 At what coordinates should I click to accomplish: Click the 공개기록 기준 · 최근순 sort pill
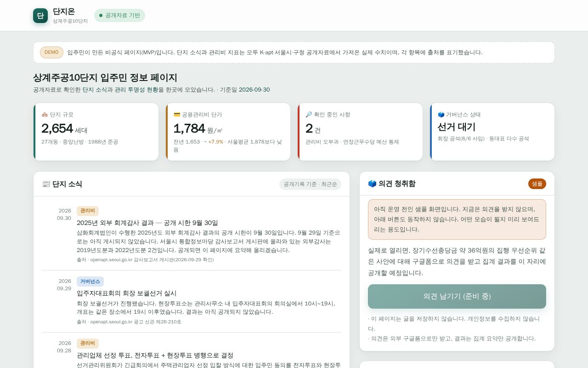310,184
